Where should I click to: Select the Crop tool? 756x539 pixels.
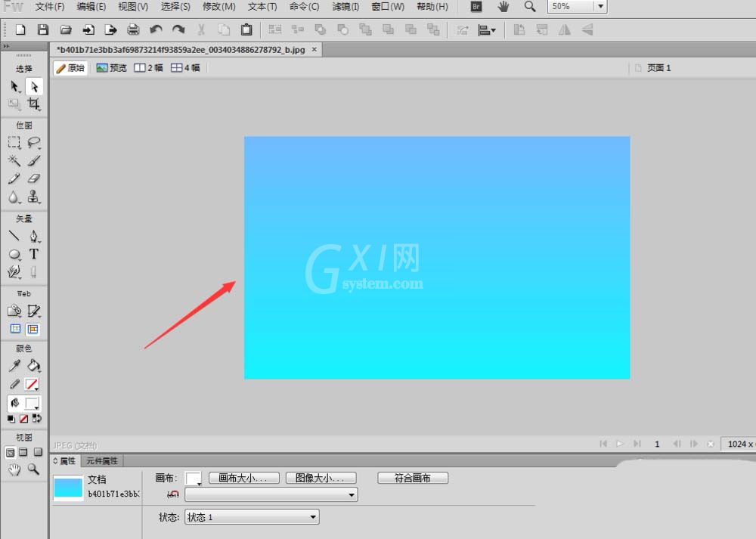pos(34,104)
